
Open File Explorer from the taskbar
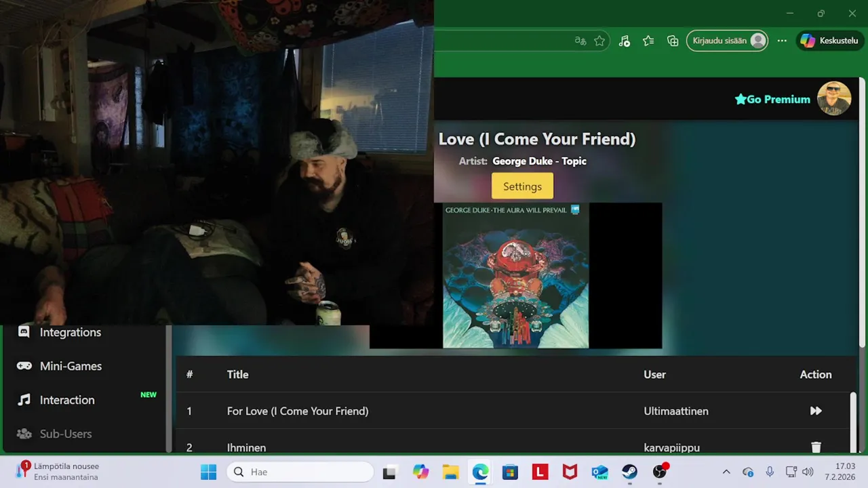450,472
